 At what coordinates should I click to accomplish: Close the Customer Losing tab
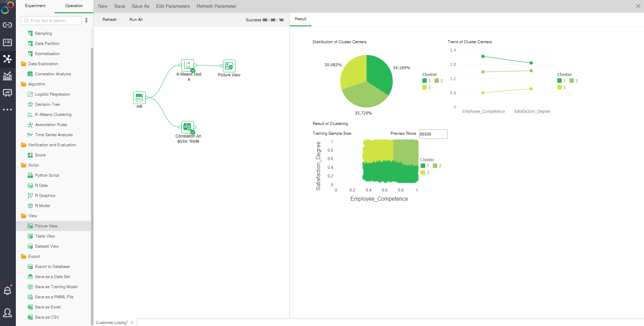tap(132, 323)
